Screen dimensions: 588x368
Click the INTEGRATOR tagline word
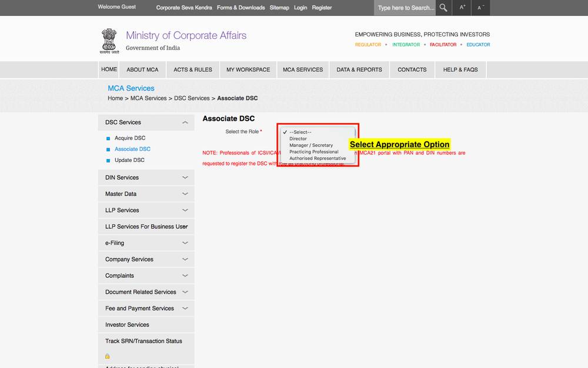pyautogui.click(x=406, y=45)
